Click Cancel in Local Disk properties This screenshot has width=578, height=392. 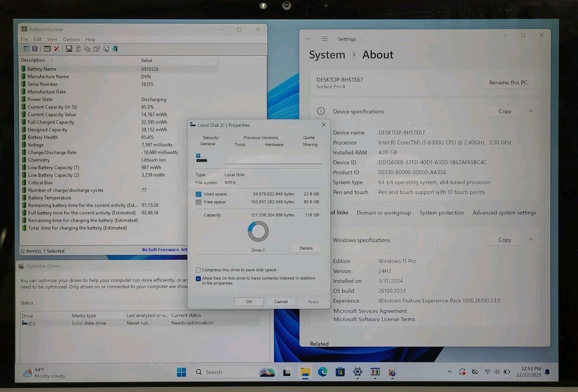281,302
